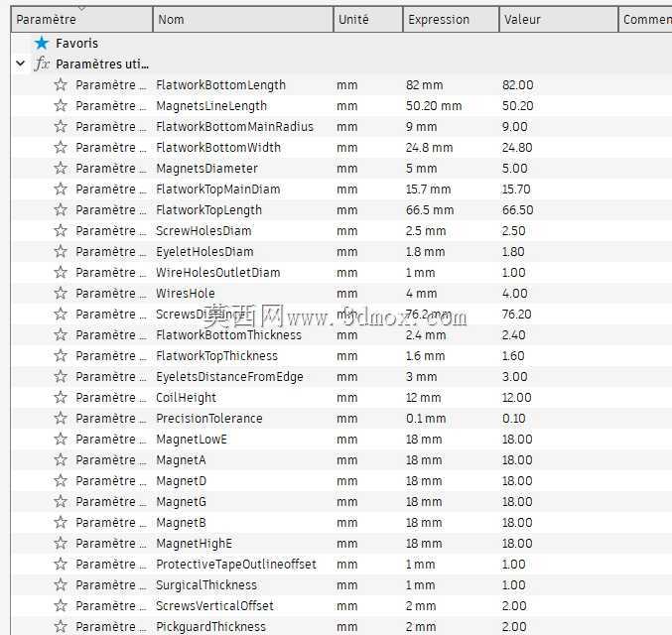Click the Unité column header
The image size is (672, 635).
tap(368, 19)
